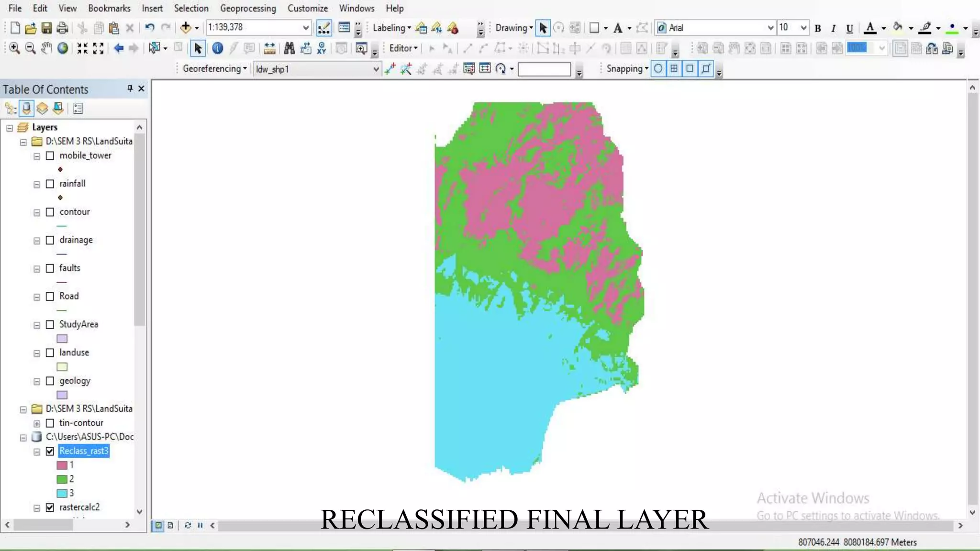Open the Editor menu button
Image resolution: width=980 pixels, height=551 pixels.
pos(403,48)
